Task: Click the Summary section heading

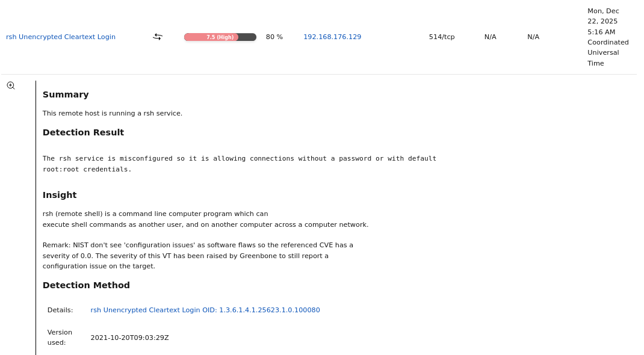Action: [x=66, y=94]
